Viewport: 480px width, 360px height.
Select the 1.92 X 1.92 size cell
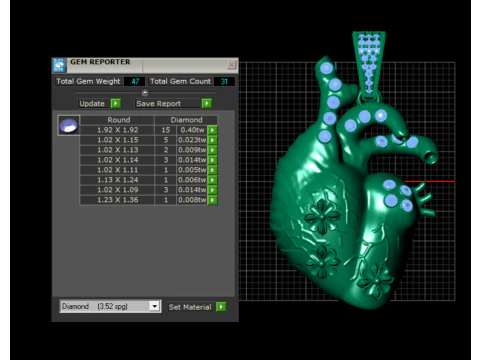117,130
